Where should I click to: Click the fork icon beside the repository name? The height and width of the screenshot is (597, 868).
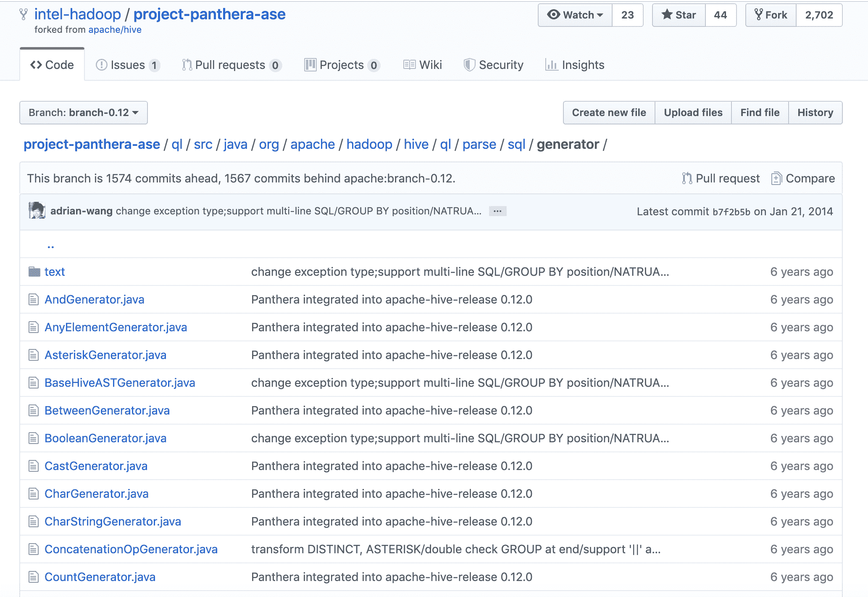[24, 14]
